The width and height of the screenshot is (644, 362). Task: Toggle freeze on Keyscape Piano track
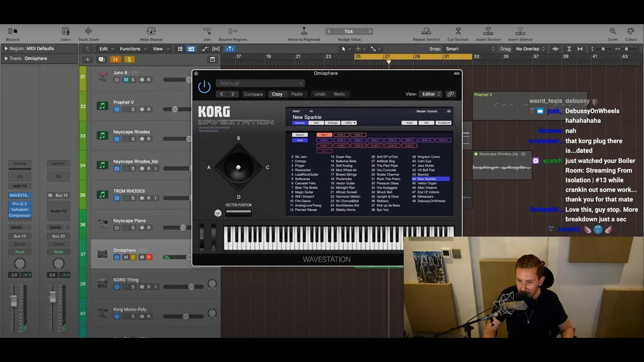[141, 227]
